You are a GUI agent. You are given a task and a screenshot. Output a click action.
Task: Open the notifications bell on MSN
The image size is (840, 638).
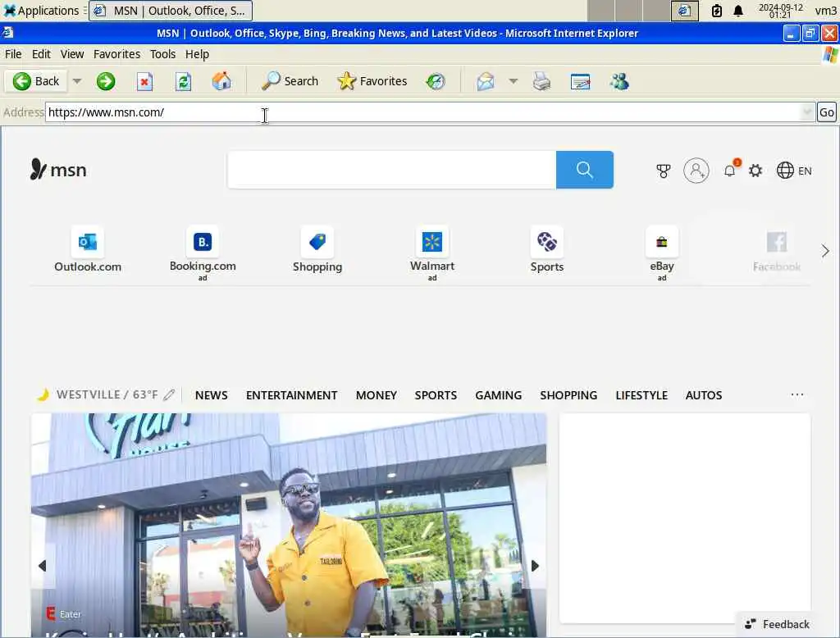click(x=730, y=171)
